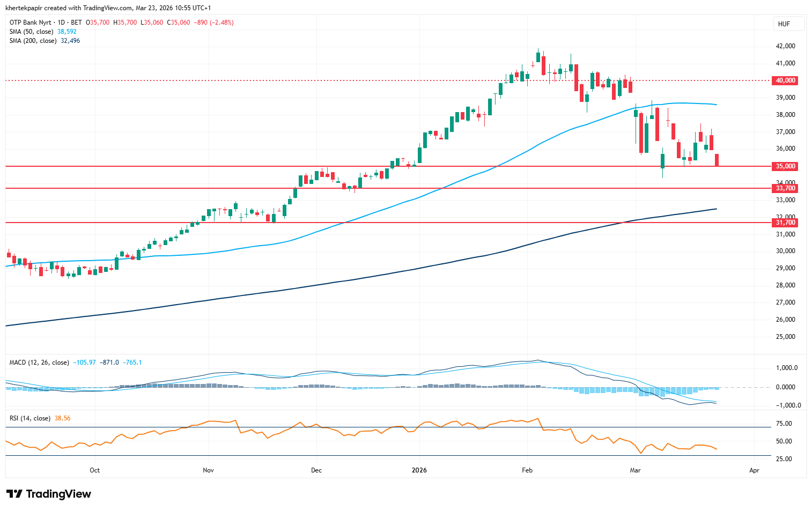The width and height of the screenshot is (812, 510).
Task: Select the SMA (200, close) legend
Action: [33, 41]
